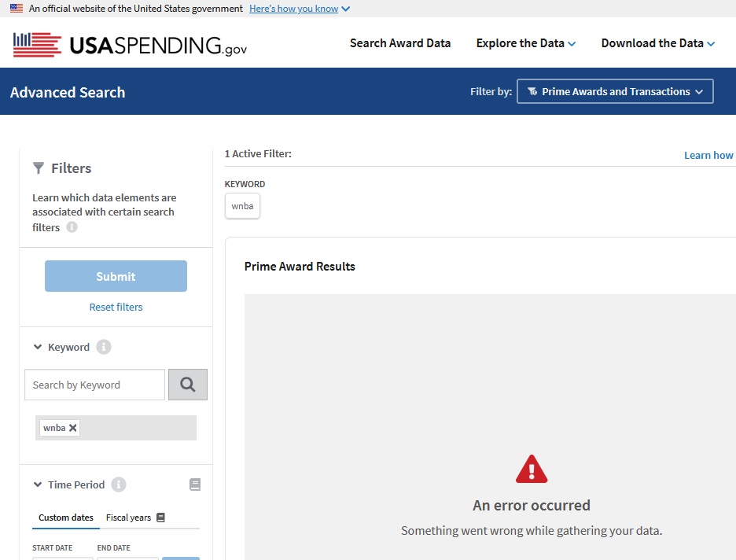This screenshot has height=560, width=736.
Task: Switch to the Fiscal years tab
Action: click(129, 518)
